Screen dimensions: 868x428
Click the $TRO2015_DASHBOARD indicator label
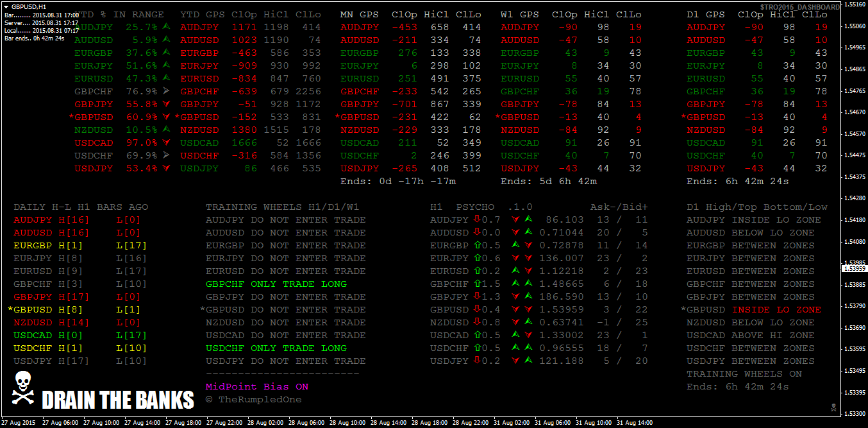click(x=799, y=7)
